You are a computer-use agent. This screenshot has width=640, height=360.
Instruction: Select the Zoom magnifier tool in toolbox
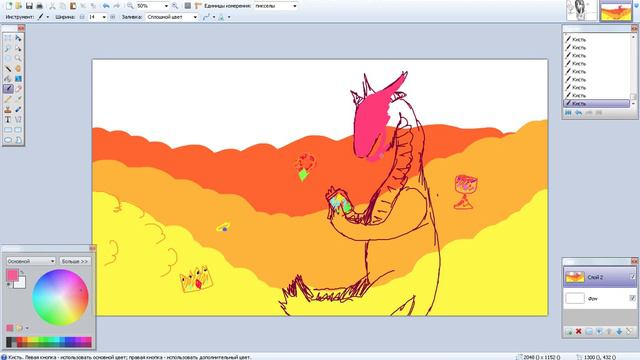click(x=18, y=58)
